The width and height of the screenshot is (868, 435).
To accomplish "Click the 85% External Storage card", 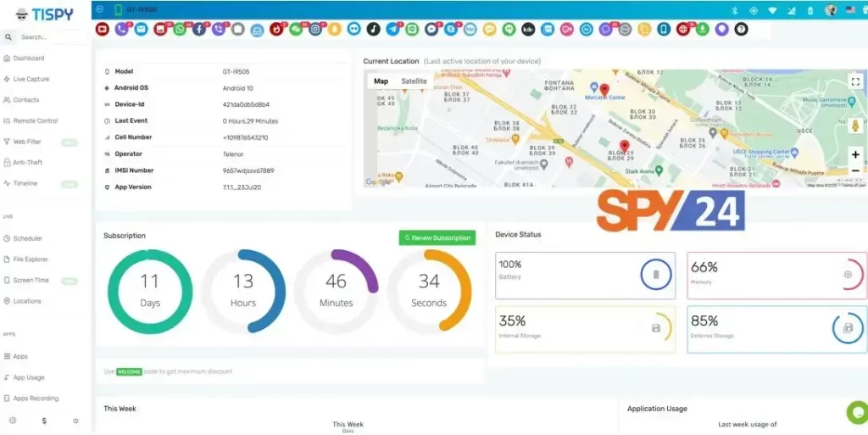I will pos(776,329).
